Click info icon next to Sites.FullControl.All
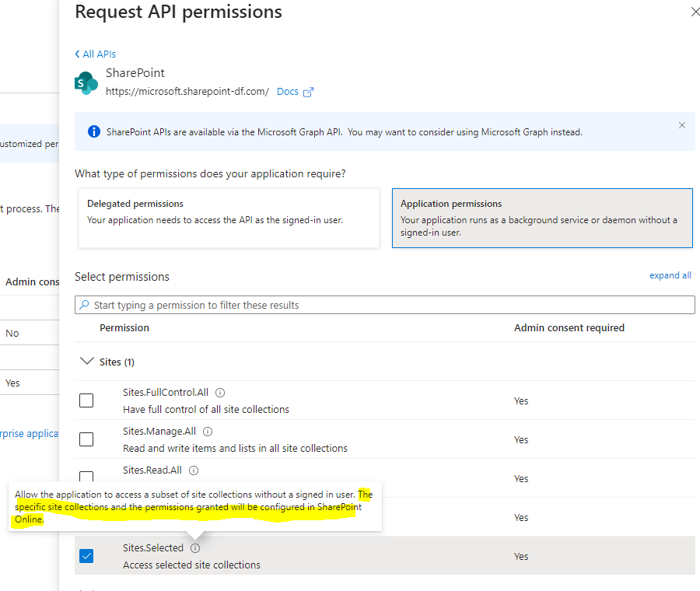The image size is (700, 591). (x=220, y=393)
